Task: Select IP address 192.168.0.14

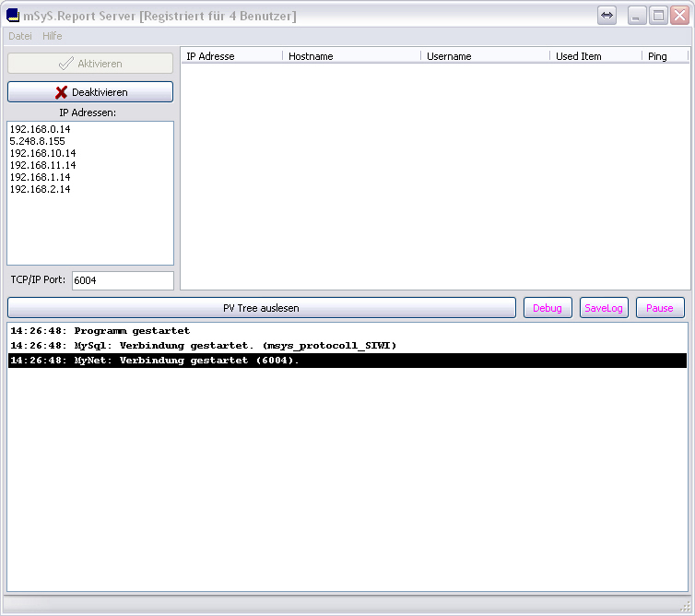Action: coord(41,130)
